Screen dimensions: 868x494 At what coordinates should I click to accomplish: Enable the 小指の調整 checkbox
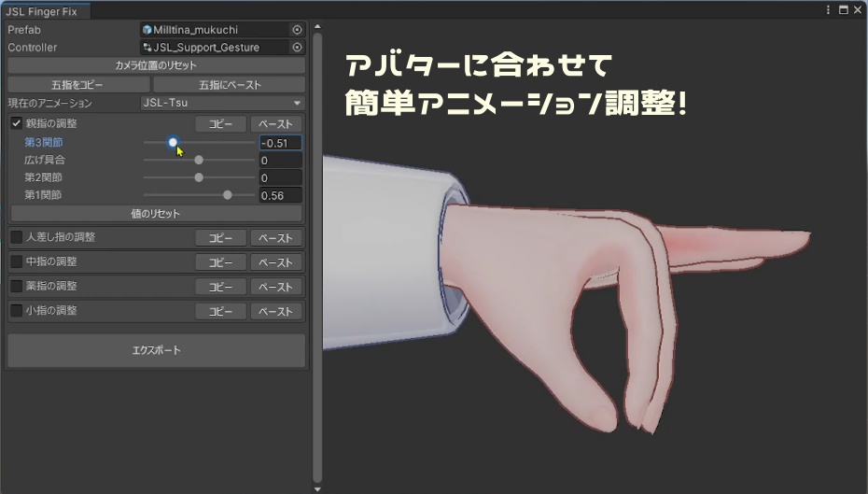[x=17, y=311]
